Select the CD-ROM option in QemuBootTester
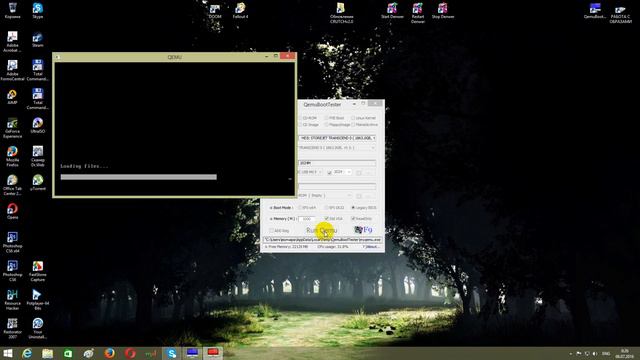 [x=308, y=118]
